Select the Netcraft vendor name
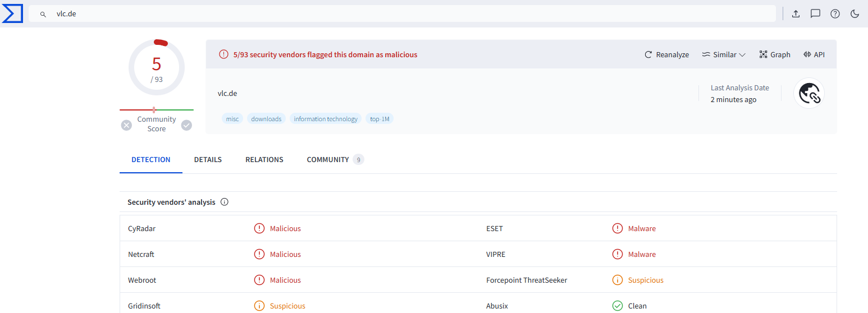This screenshot has height=313, width=868. 141,254
